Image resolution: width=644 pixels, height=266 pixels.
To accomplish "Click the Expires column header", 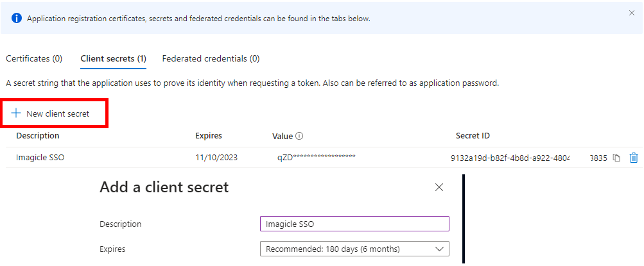I will point(209,136).
